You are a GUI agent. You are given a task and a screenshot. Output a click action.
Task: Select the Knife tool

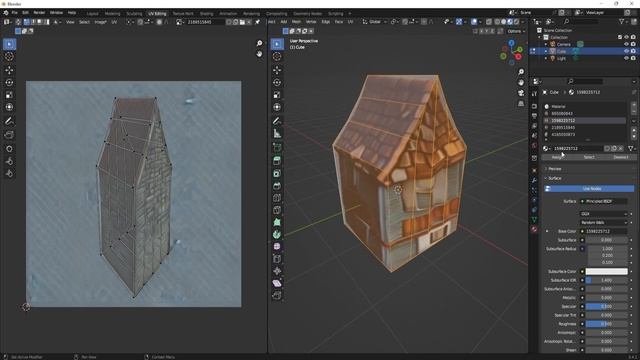(x=277, y=210)
